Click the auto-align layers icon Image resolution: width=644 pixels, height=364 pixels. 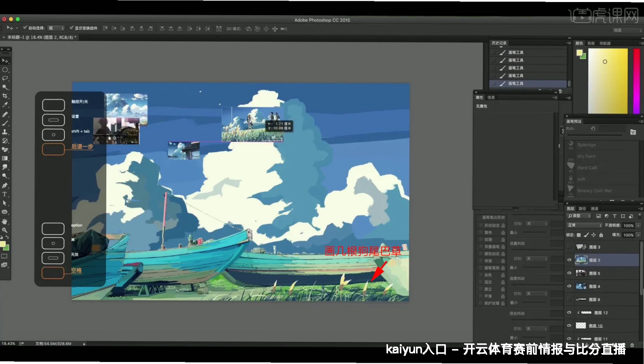(219, 28)
